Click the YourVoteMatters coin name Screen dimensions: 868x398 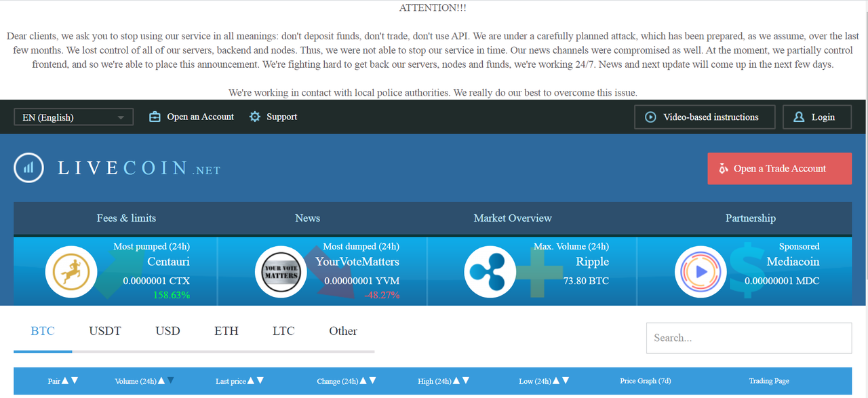[x=357, y=262]
